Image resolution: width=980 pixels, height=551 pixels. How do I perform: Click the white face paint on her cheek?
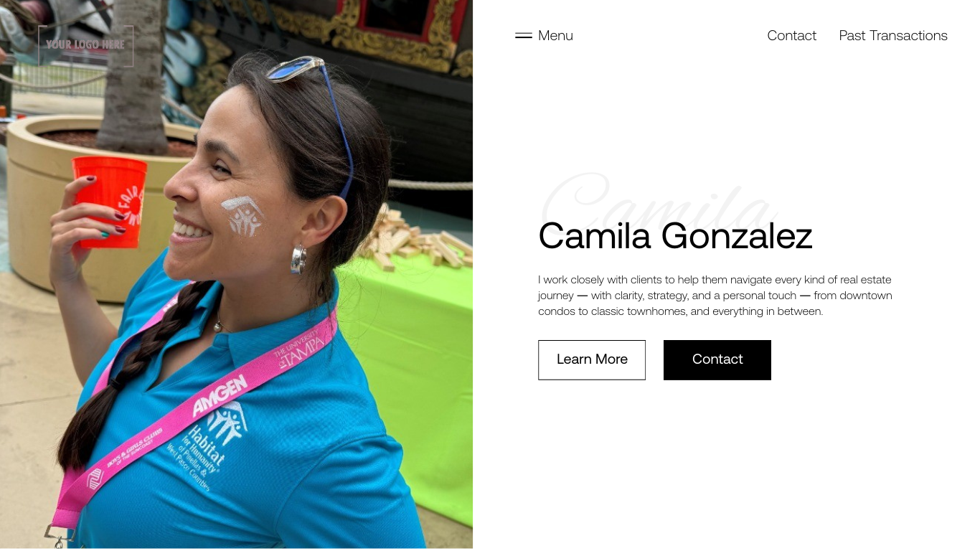point(243,215)
